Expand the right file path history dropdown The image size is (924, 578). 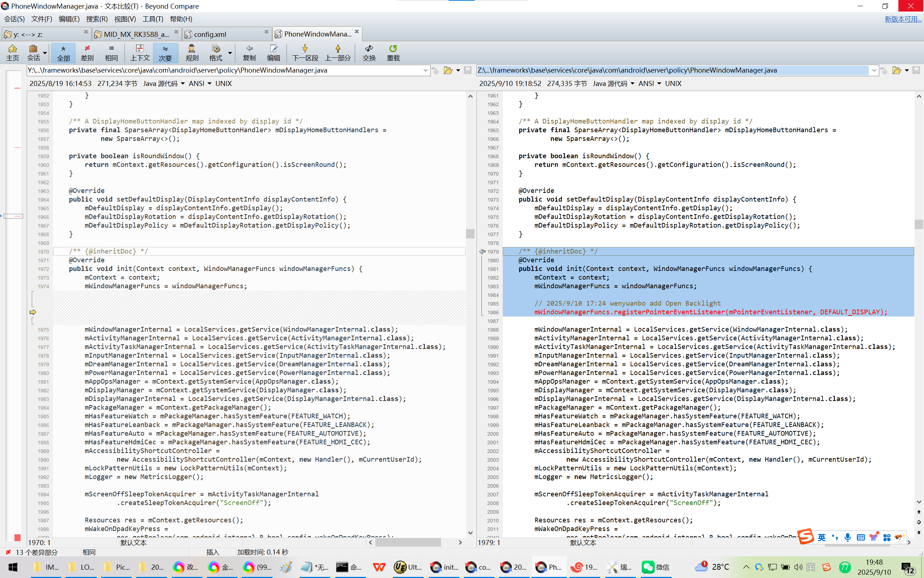[x=874, y=70]
